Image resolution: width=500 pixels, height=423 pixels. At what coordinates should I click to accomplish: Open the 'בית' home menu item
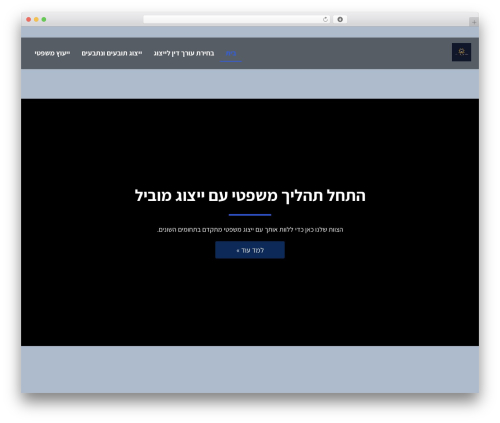[x=231, y=53]
